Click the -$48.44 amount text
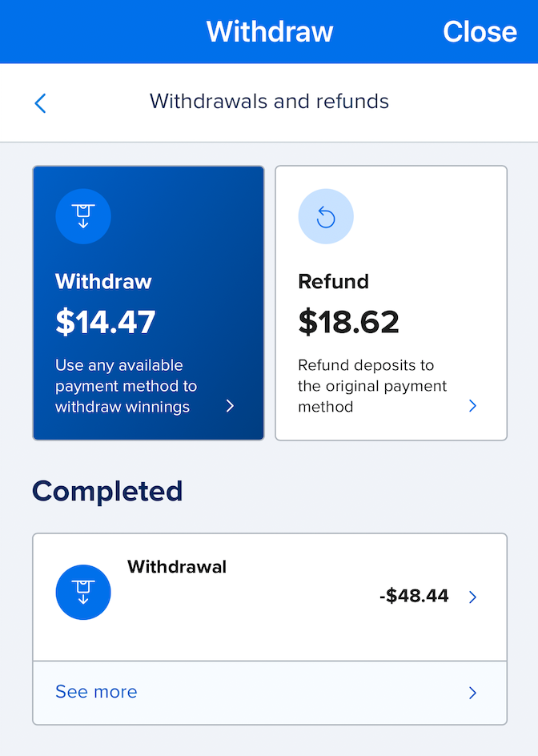This screenshot has width=538, height=756. coord(413,596)
